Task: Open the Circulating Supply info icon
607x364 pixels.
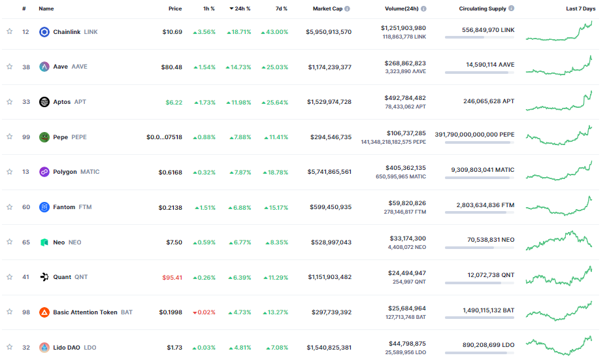Action: pos(512,8)
